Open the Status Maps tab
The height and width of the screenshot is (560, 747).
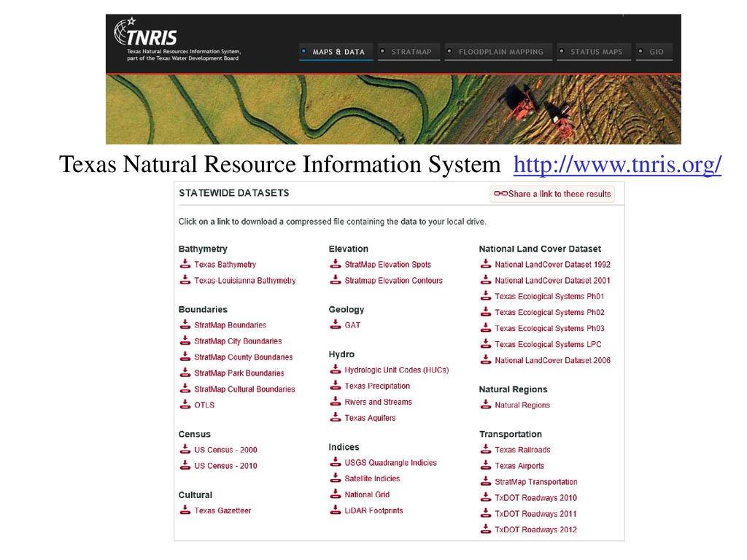pyautogui.click(x=594, y=52)
